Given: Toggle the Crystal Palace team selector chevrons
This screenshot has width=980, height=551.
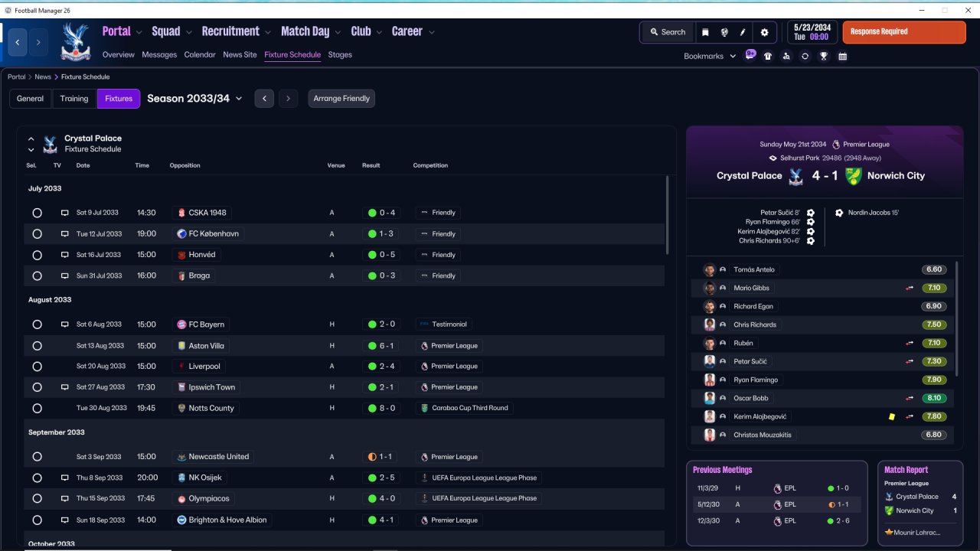Looking at the screenshot, I should (x=31, y=144).
